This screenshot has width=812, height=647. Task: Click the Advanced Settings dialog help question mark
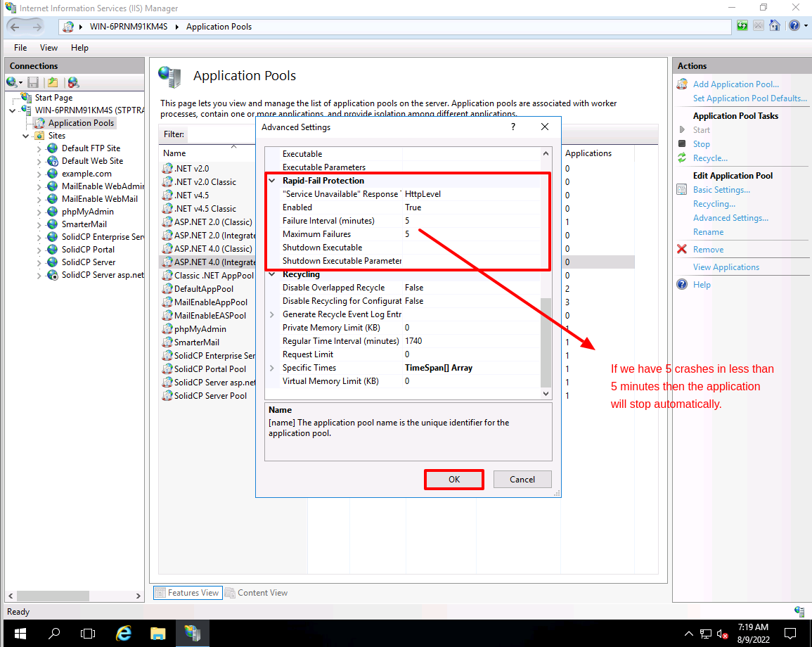513,127
